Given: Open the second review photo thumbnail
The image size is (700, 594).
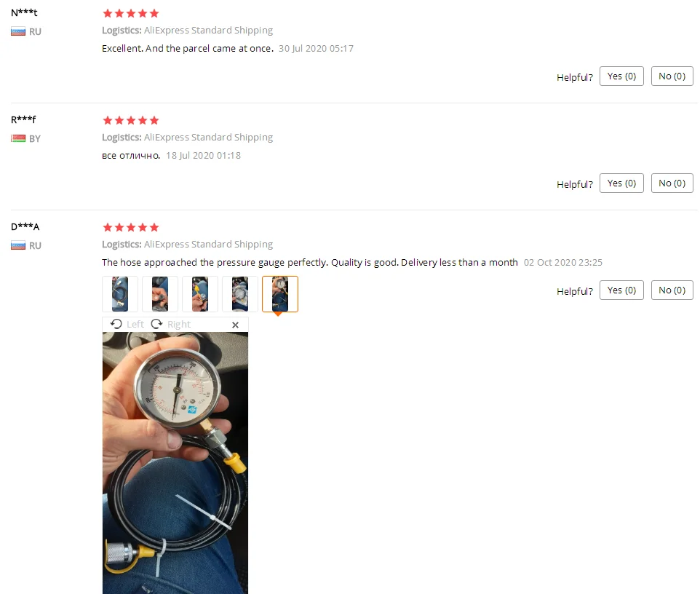Looking at the screenshot, I should click(x=160, y=294).
